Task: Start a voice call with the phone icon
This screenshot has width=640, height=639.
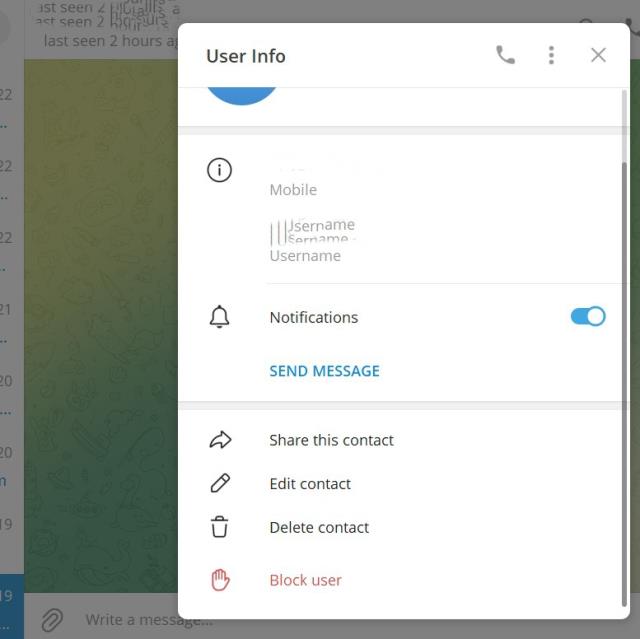Action: [x=506, y=55]
